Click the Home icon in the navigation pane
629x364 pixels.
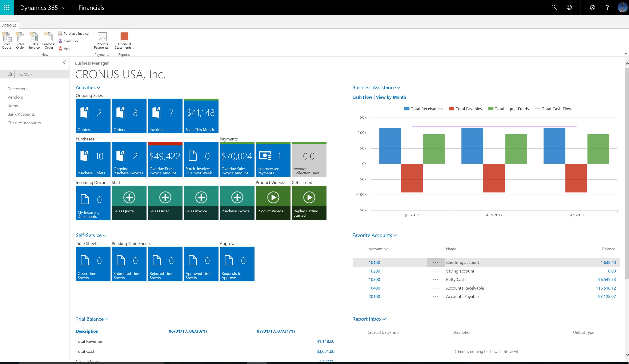point(10,74)
